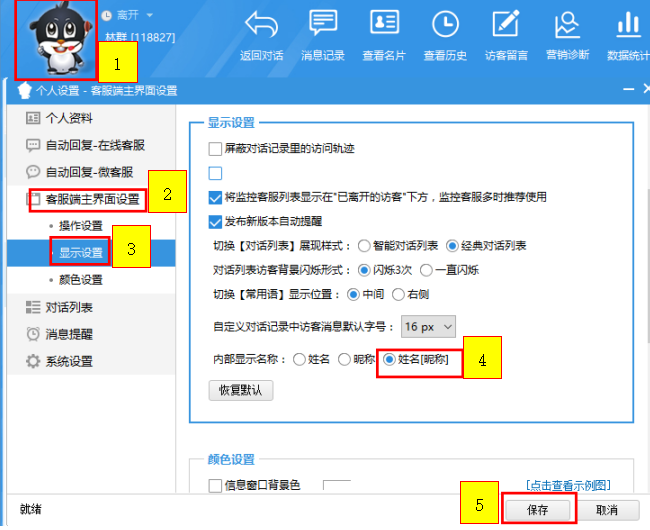Open 营销诊断 diagnosis chart icon
The image size is (650, 530).
pyautogui.click(x=568, y=26)
